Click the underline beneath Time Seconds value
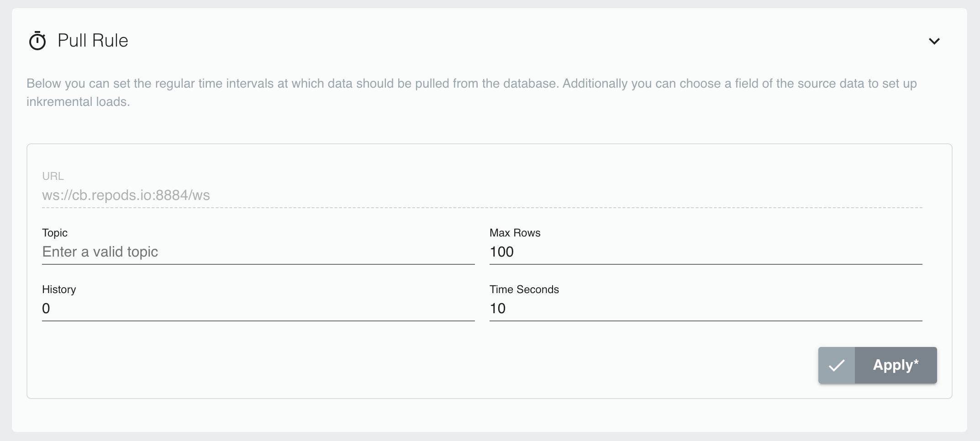Image resolution: width=980 pixels, height=441 pixels. 706,320
